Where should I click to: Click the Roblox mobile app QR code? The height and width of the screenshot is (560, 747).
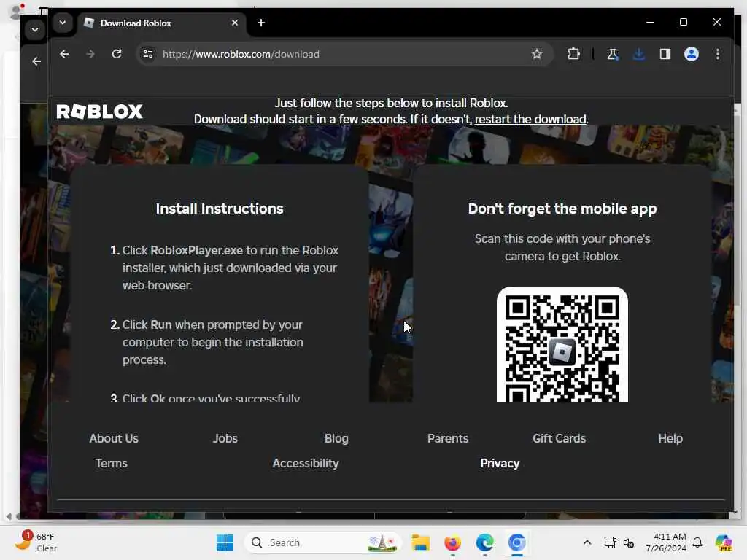562,345
